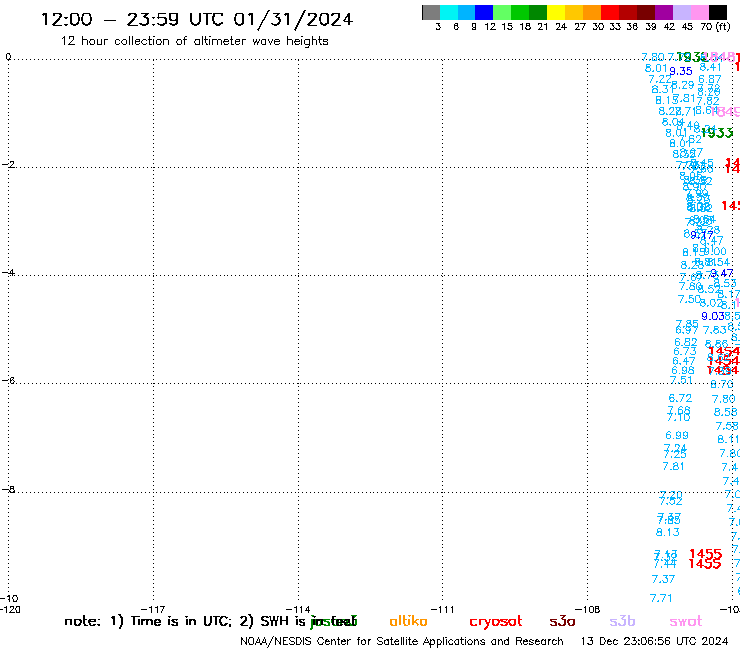Image resolution: width=740 pixels, height=650 pixels.
Task: Click the 7.22 wave height value
Action: pyautogui.click(x=659, y=79)
